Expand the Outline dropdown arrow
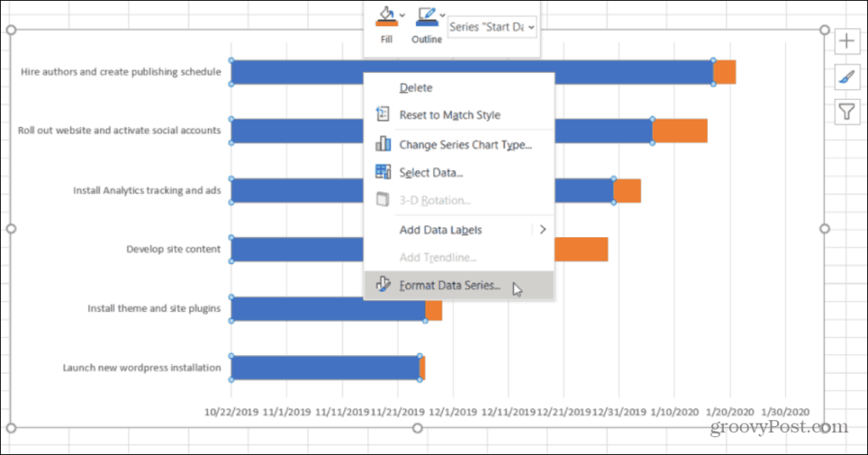Screen dimensions: 868x455 pyautogui.click(x=442, y=15)
